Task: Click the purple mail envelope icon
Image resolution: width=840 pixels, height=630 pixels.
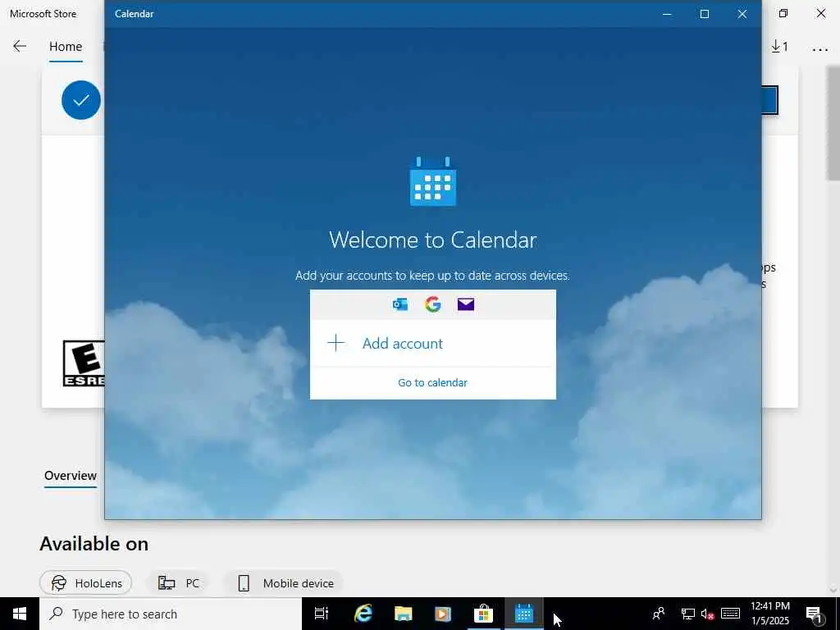Action: point(466,304)
